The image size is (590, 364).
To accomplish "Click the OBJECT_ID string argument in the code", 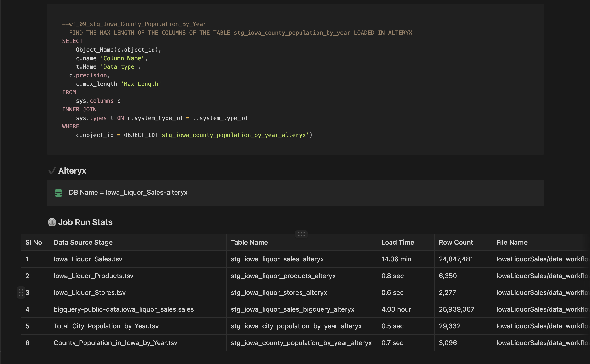I will (x=233, y=135).
